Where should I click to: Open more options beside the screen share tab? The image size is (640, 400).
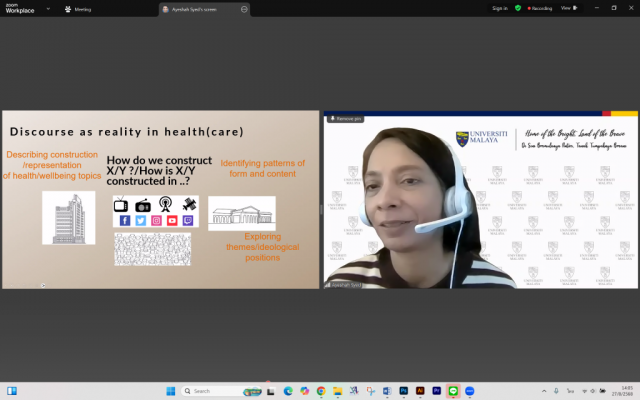pyautogui.click(x=244, y=8)
